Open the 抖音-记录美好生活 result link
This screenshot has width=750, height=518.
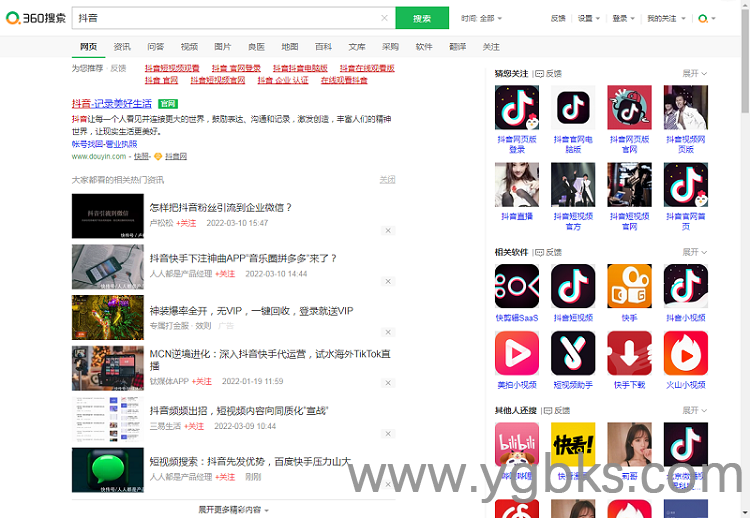(x=112, y=104)
